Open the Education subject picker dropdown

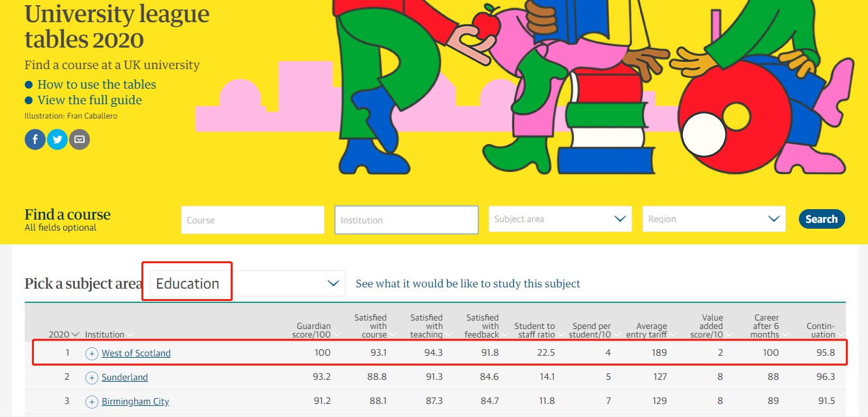pos(247,283)
